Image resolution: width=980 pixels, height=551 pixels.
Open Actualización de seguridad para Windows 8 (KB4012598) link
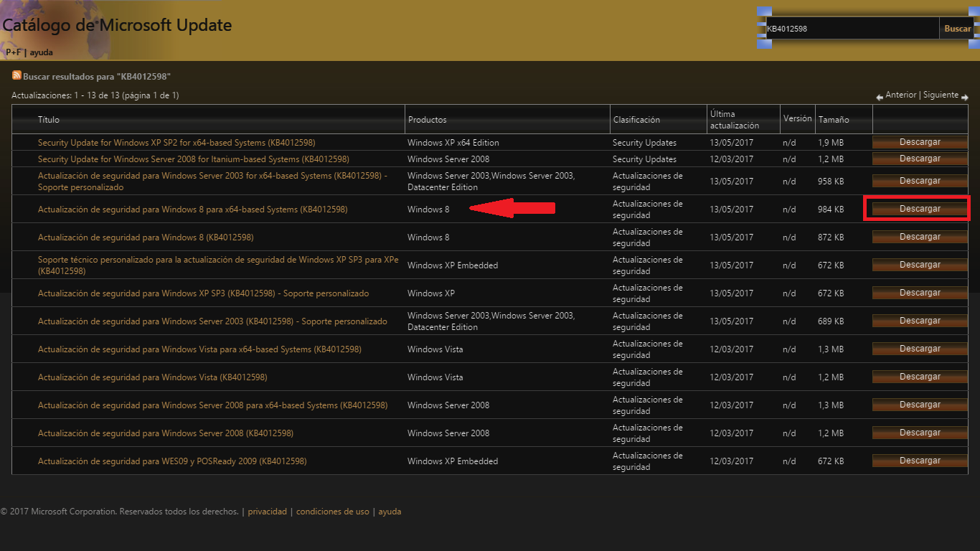pyautogui.click(x=146, y=237)
